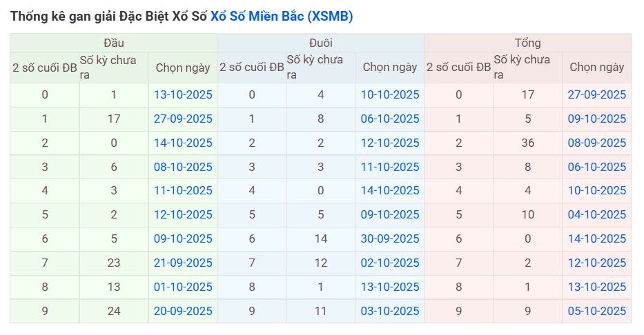The image size is (644, 335).
Task: Select date 05-10-2025 in Tổng row 9
Action: 597,311
